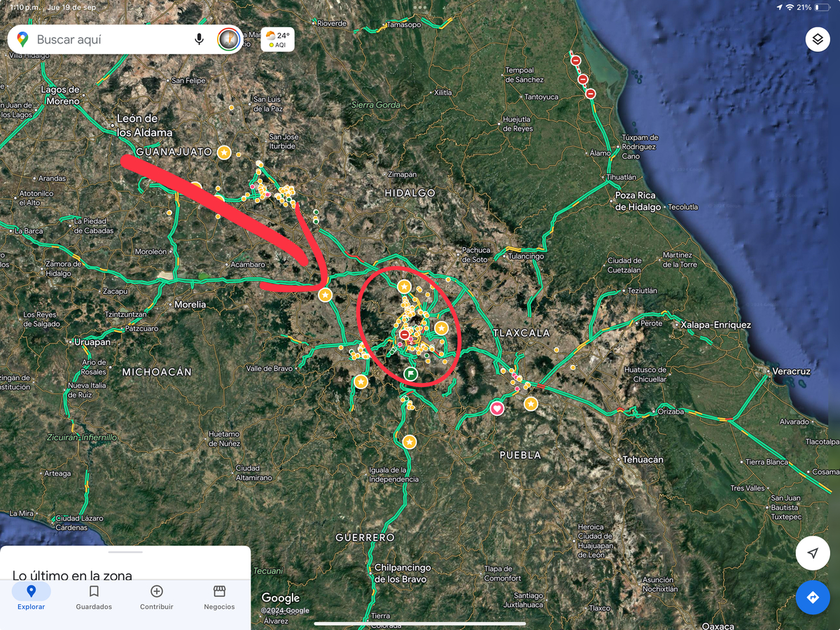The image size is (840, 630).
Task: Center map on my current location
Action: [x=813, y=554]
